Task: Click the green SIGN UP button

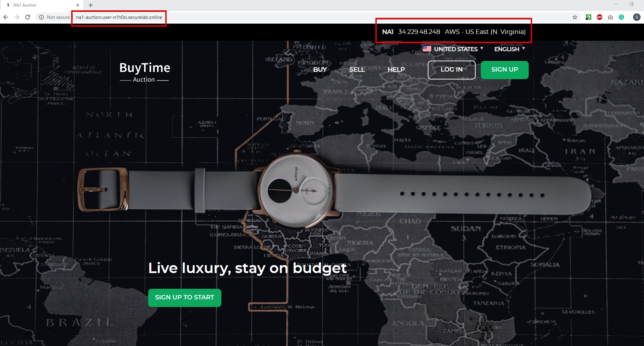Action: (x=505, y=70)
